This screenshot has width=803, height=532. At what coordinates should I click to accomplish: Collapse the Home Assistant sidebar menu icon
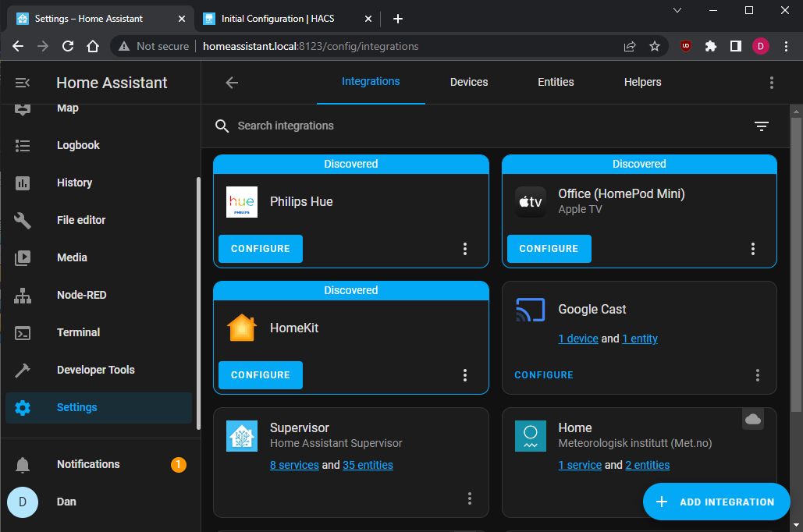coord(23,83)
